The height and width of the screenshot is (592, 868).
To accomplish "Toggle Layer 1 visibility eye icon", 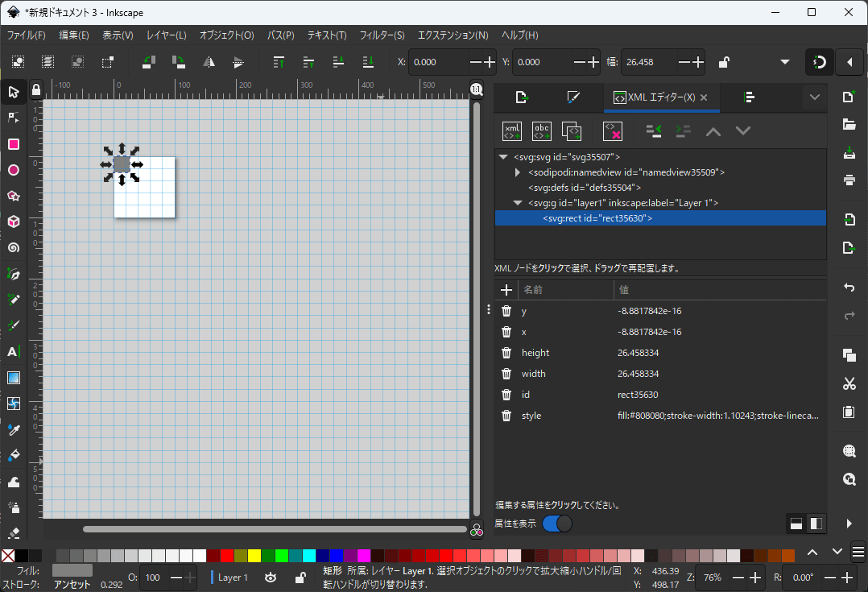I will tap(271, 577).
